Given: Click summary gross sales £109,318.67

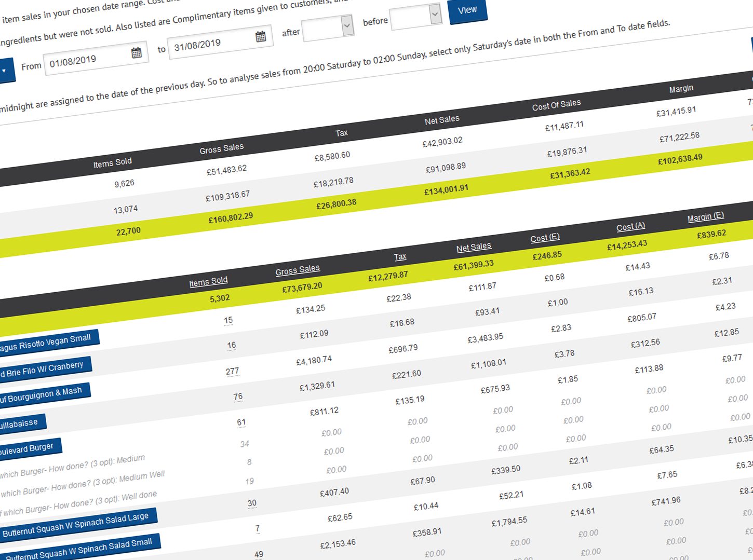Looking at the screenshot, I should click(x=227, y=196).
